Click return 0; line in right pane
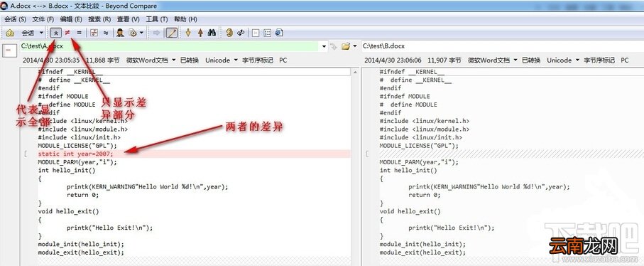The width and height of the screenshot is (644, 266). pos(425,195)
